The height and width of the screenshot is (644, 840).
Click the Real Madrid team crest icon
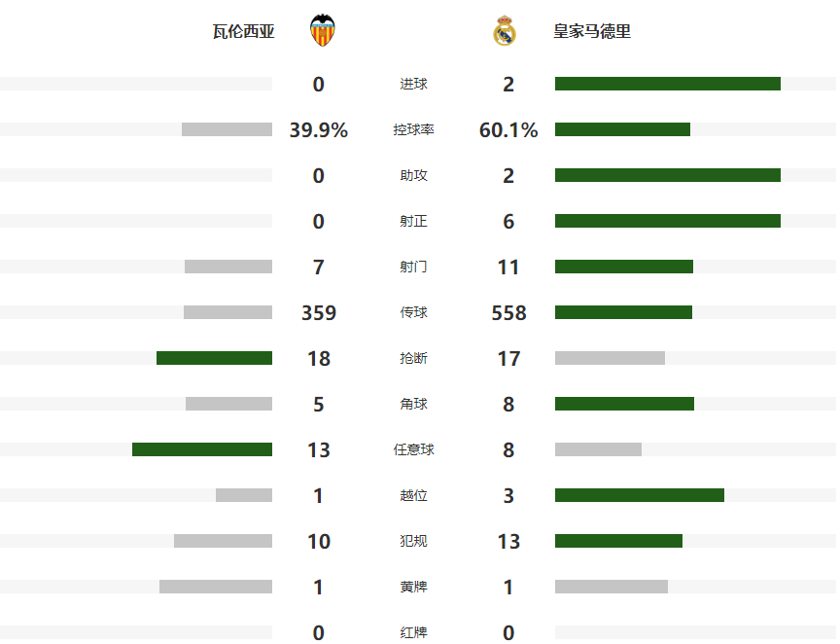[x=504, y=31]
